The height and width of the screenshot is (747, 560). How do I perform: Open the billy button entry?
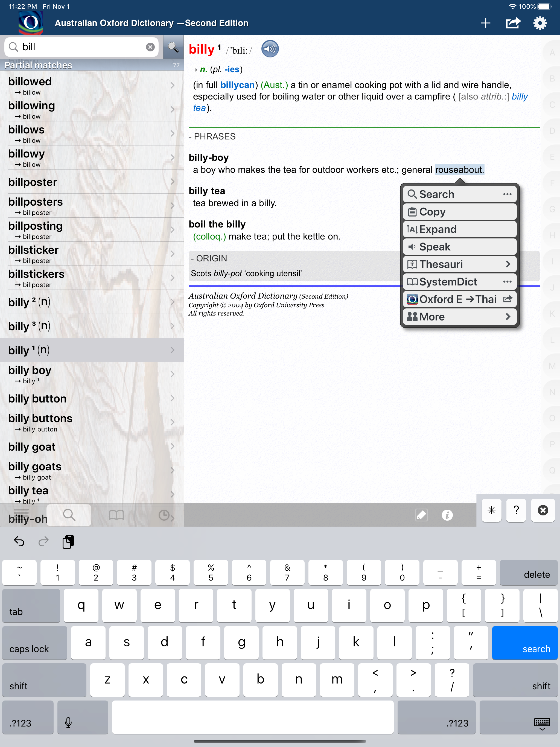point(92,398)
